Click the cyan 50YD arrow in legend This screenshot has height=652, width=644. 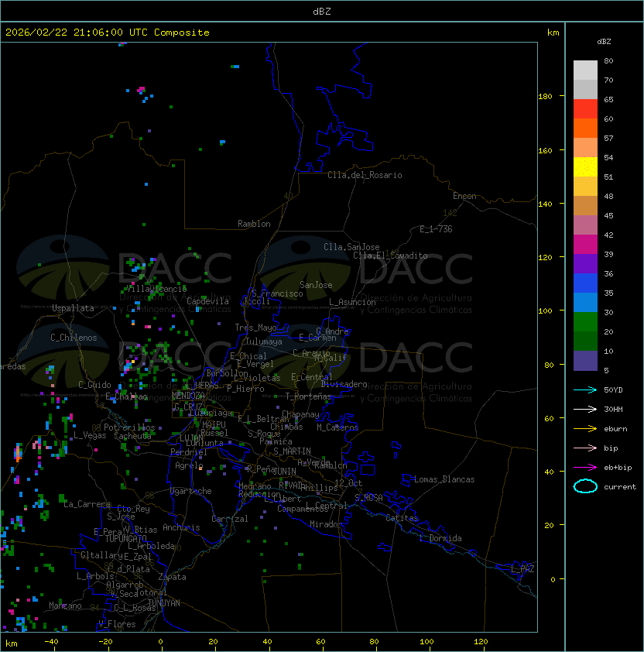point(585,389)
